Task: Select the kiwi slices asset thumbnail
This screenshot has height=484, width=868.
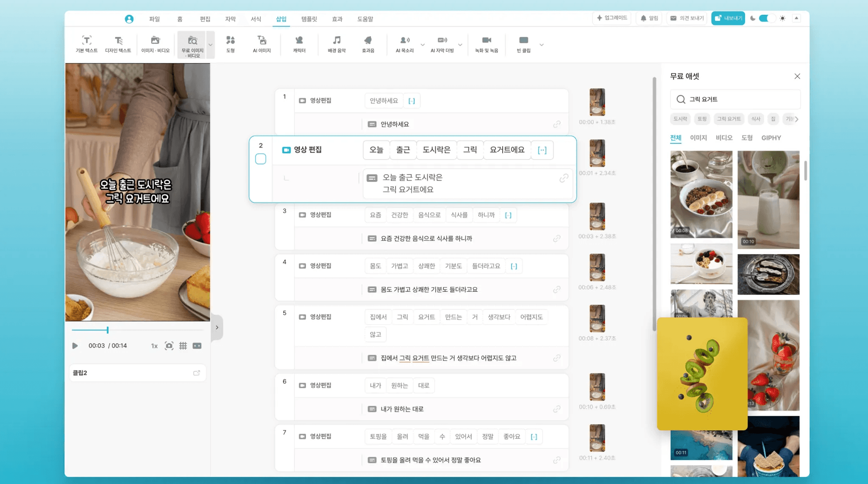Action: pos(702,374)
